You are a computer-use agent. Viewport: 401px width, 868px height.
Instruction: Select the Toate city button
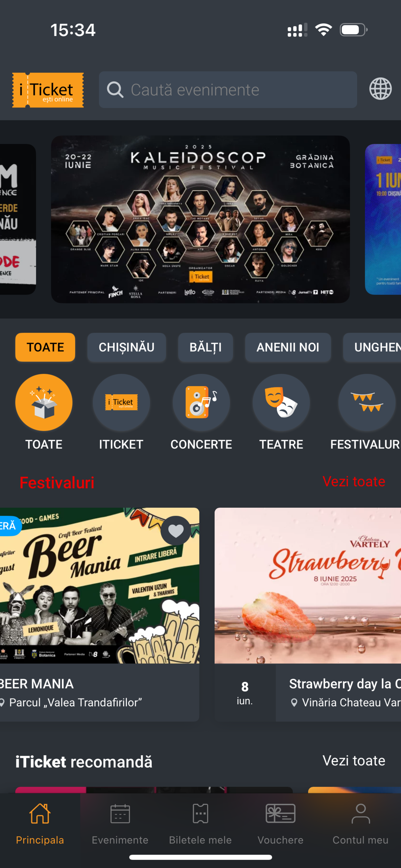pos(45,347)
